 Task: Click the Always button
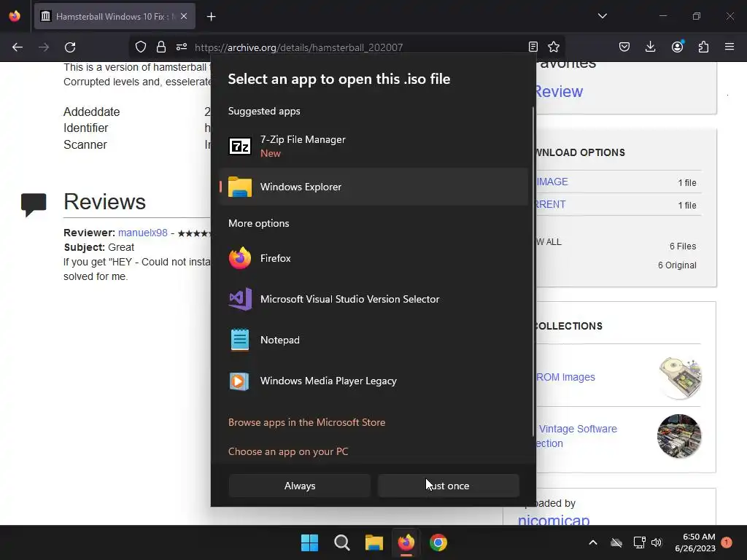pos(300,486)
